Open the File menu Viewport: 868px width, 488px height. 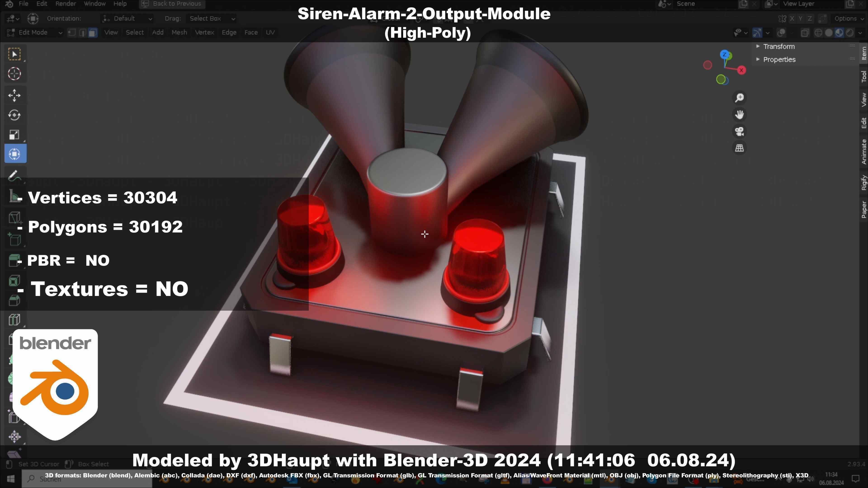23,4
